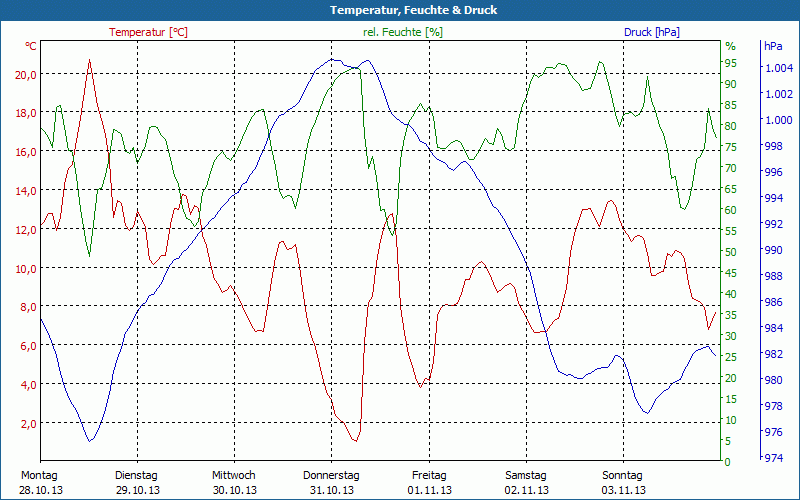
Task: Click the '982' pressure axis value
Action: click(773, 354)
